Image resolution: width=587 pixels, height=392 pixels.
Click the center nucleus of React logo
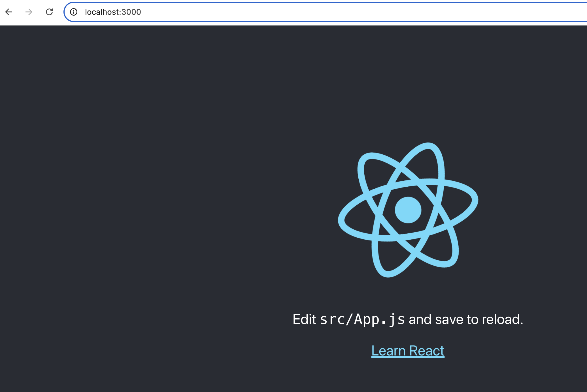[x=408, y=210]
